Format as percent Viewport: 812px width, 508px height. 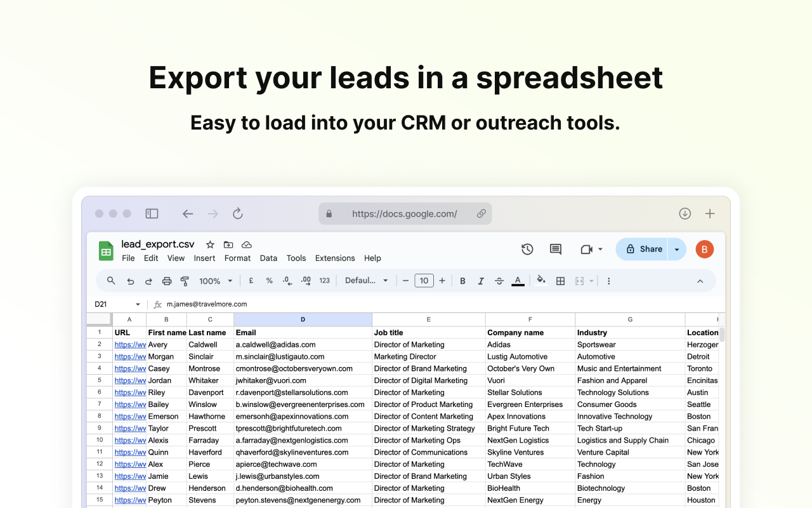coord(269,281)
